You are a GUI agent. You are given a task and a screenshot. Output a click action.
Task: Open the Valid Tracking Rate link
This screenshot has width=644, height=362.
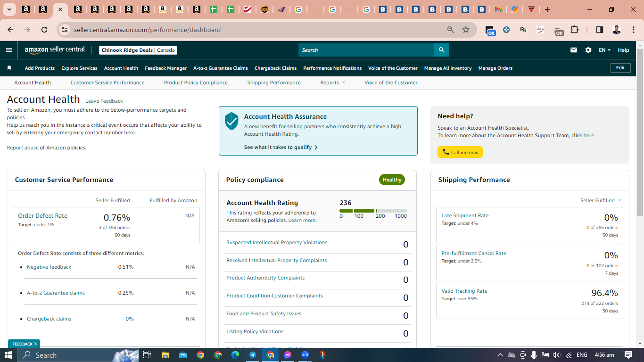point(464,291)
